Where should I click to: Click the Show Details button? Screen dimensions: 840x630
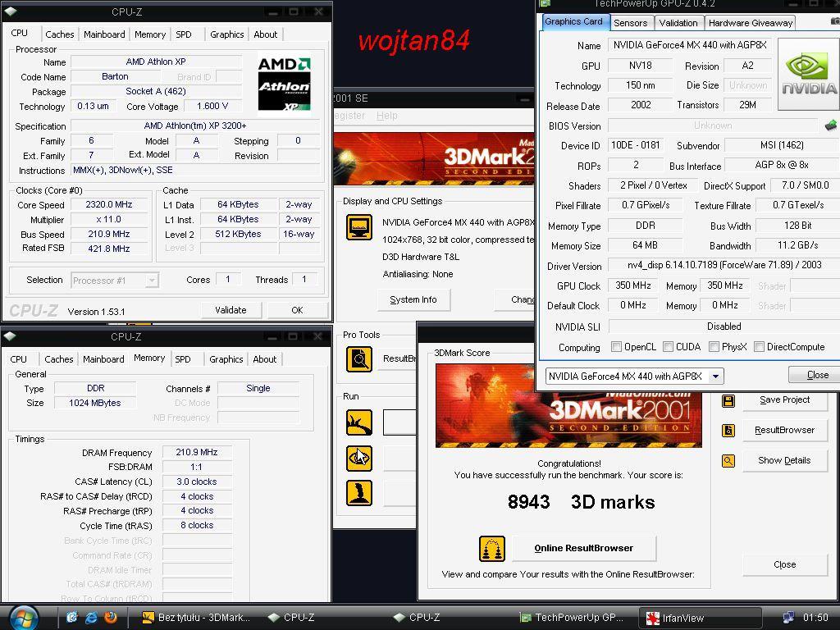coord(785,461)
